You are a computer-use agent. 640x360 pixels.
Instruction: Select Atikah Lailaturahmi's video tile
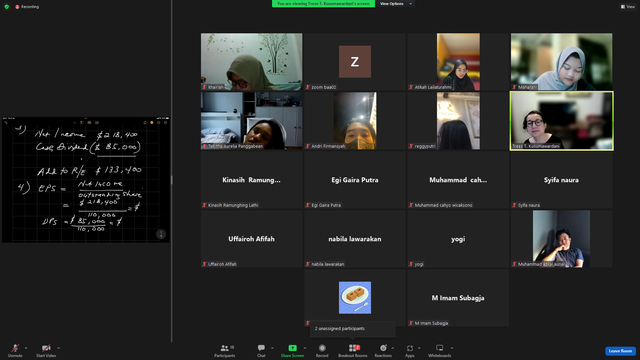click(458, 62)
